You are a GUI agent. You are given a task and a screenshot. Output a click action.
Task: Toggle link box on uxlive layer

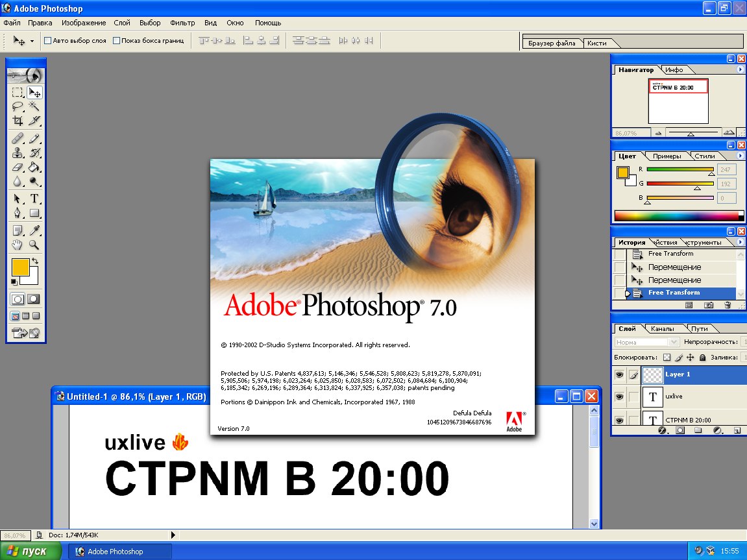pos(633,396)
